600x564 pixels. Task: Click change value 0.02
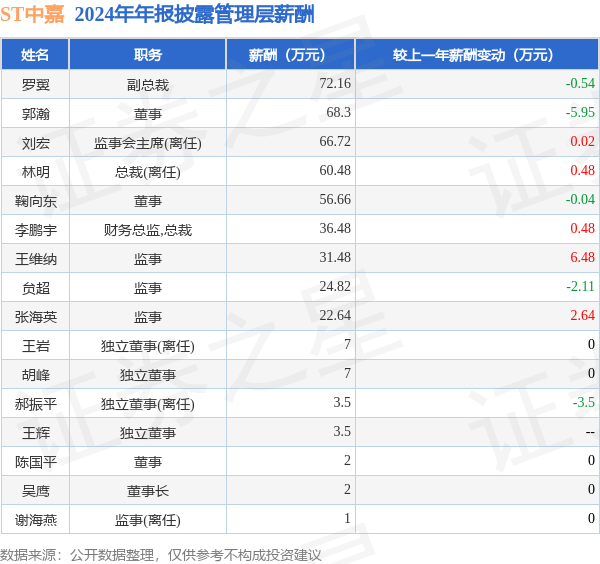[x=582, y=141]
